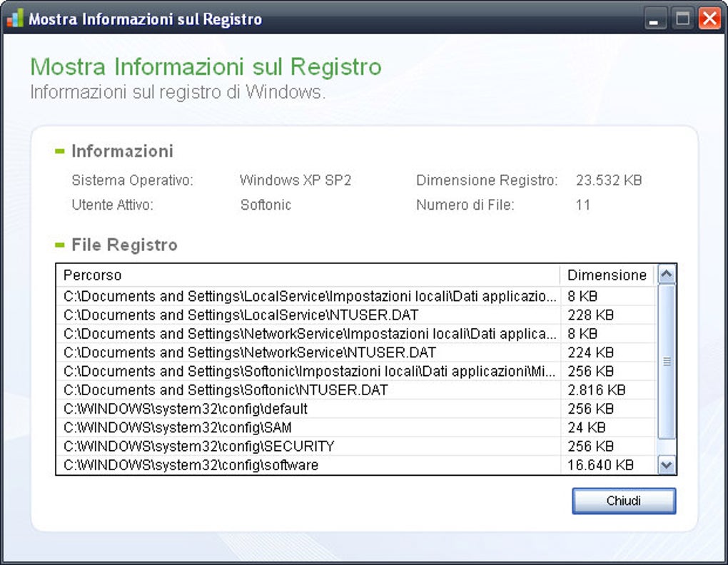Select the NetworkService NTUSER.DAT entry

285,352
